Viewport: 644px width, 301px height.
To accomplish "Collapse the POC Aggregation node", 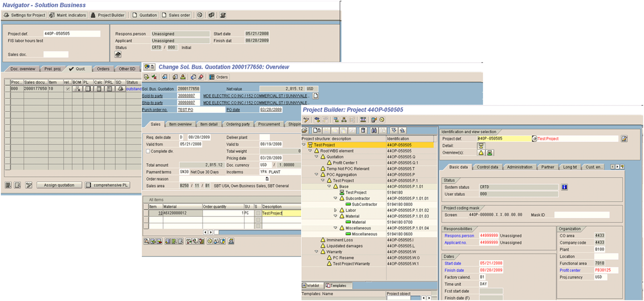I will (x=316, y=175).
